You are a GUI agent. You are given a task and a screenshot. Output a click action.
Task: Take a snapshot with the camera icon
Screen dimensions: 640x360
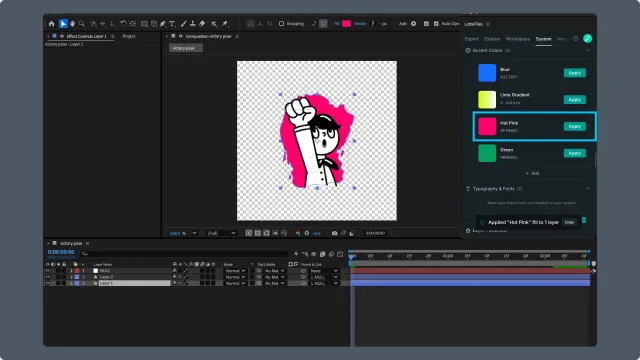(x=334, y=233)
